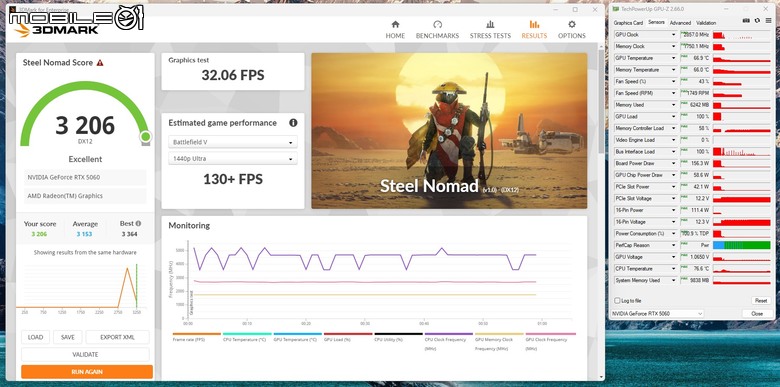The image size is (780, 387).
Task: Expand the PerfCap Reason sensor dropdown arrow
Action: click(x=674, y=245)
